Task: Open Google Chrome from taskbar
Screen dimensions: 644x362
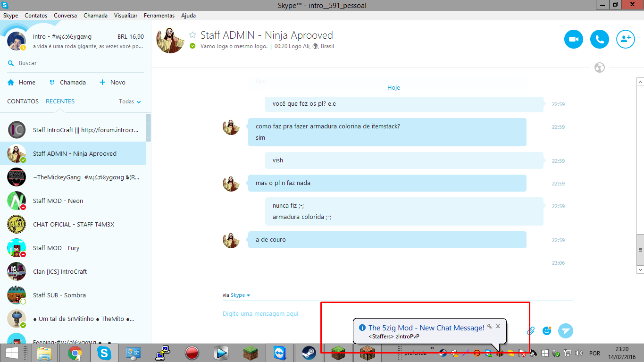Action: pos(75,353)
